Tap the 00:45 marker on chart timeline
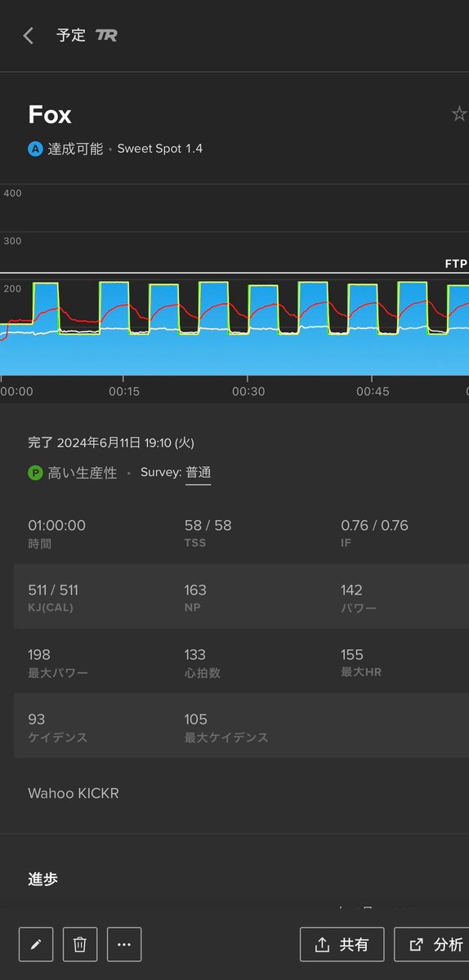The height and width of the screenshot is (980, 469). point(373,391)
